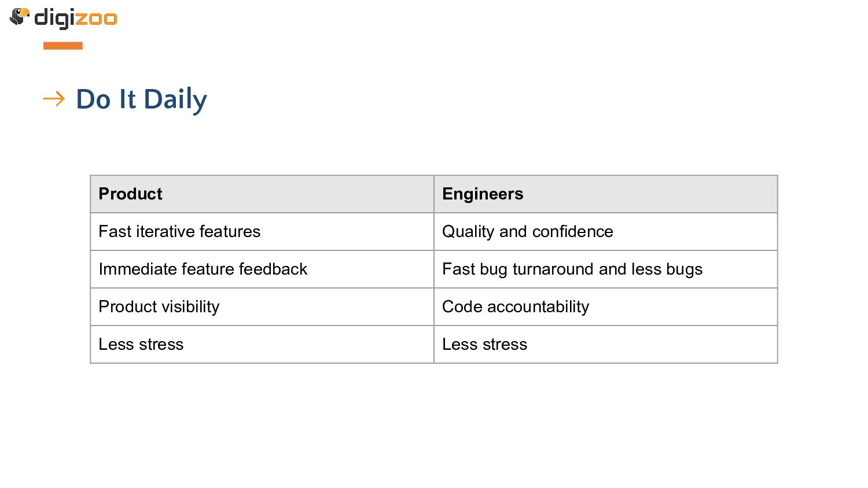Image resolution: width=868 pixels, height=488 pixels.
Task: Click the Quality and confidence cell
Action: [x=606, y=232]
